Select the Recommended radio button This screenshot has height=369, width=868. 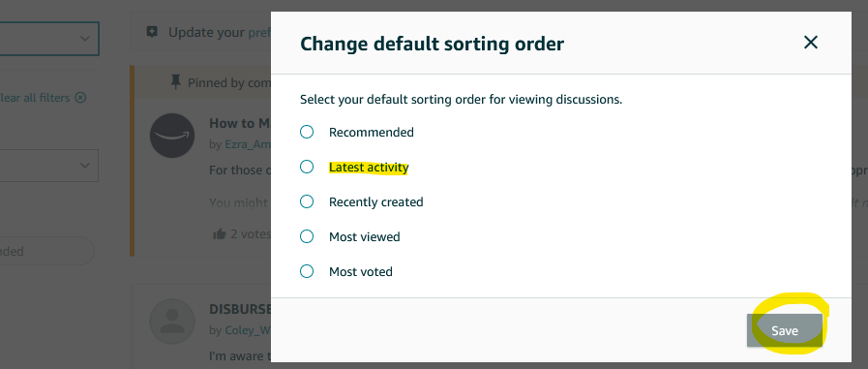coord(307,132)
